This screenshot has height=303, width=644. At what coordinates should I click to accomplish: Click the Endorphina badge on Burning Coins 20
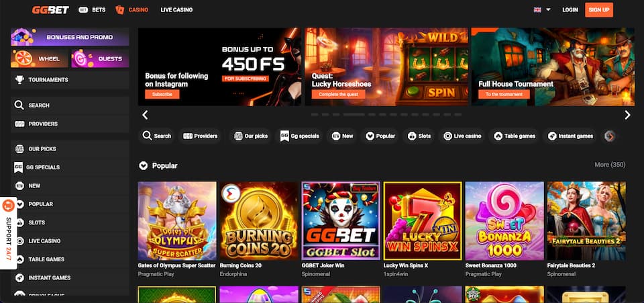click(231, 193)
